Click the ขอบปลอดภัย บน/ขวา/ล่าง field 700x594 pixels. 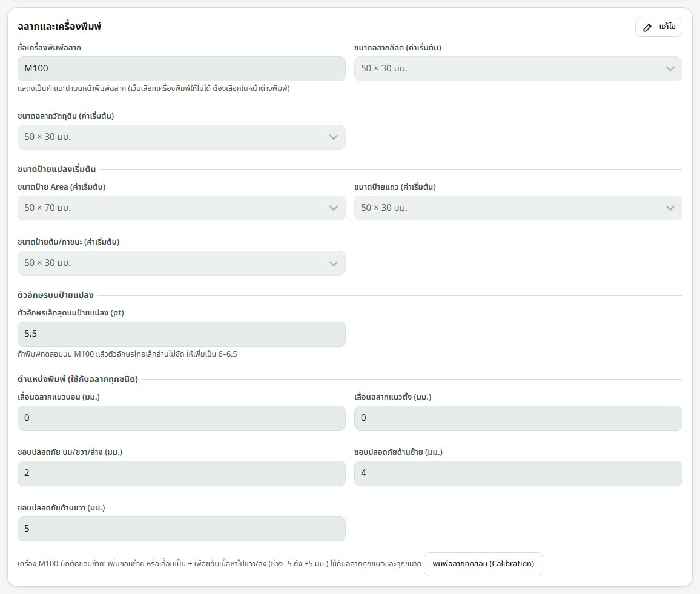click(x=181, y=473)
